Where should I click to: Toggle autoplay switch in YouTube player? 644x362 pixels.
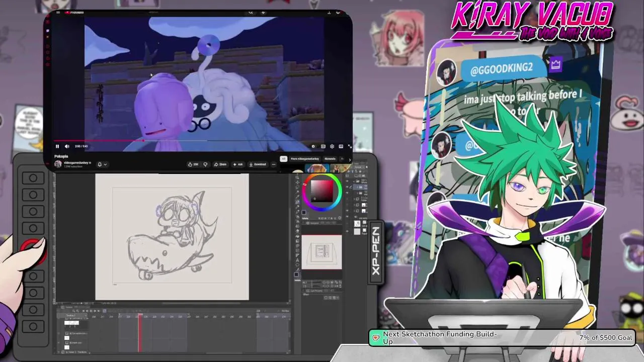point(313,146)
